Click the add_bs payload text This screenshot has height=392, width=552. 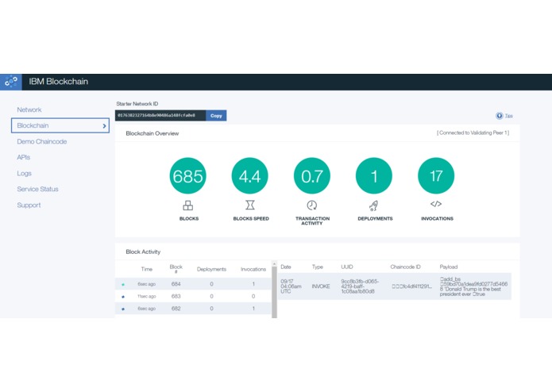tap(473, 286)
